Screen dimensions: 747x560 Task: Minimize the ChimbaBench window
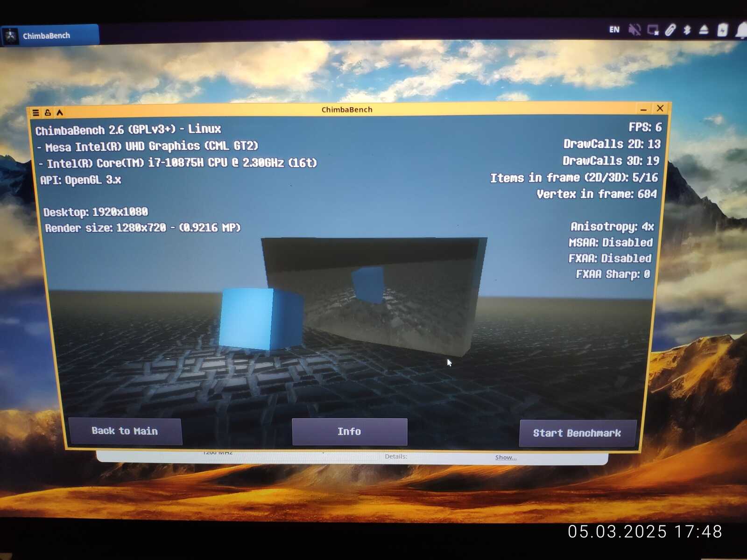click(x=643, y=109)
